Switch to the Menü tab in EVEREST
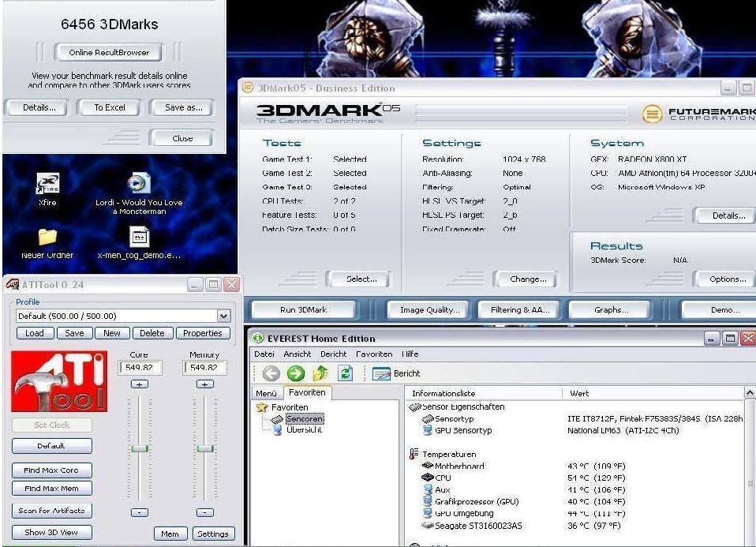 (266, 393)
